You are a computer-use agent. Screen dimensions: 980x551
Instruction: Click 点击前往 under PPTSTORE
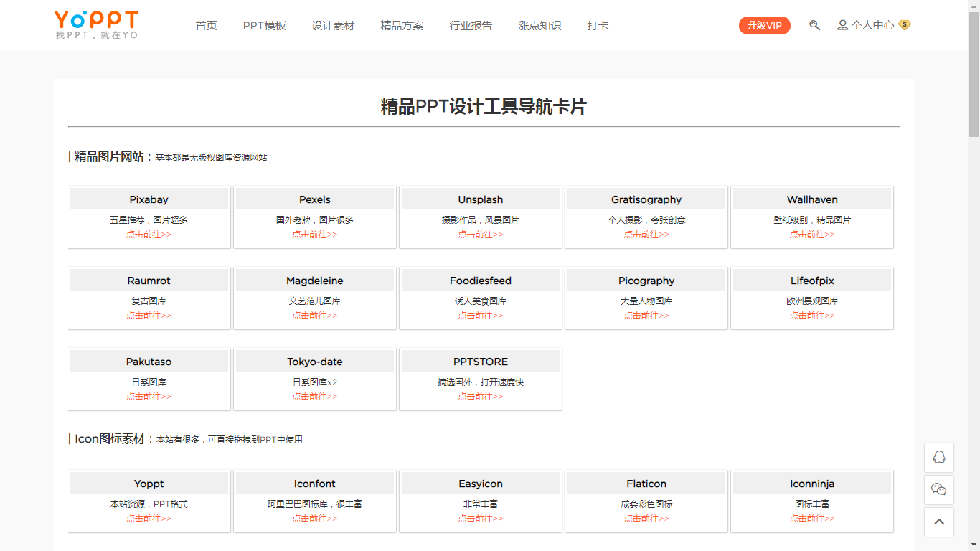[481, 397]
